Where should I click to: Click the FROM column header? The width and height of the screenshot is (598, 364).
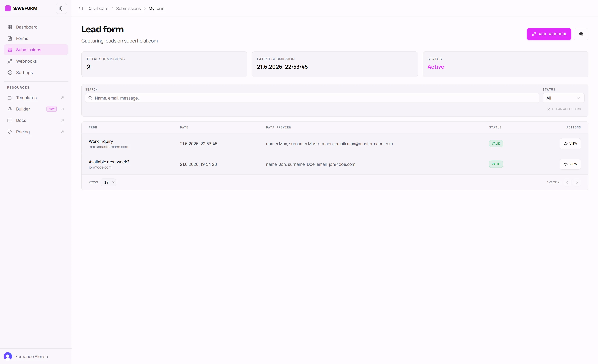click(93, 127)
